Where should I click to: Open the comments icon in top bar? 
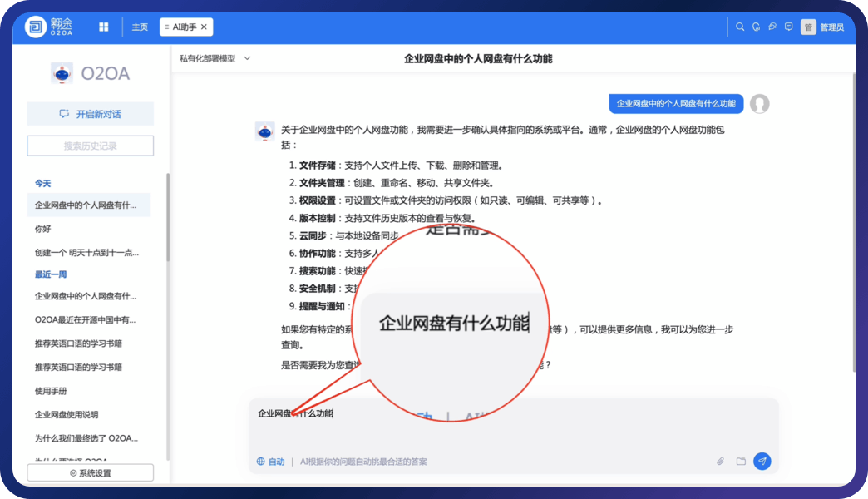click(x=789, y=26)
